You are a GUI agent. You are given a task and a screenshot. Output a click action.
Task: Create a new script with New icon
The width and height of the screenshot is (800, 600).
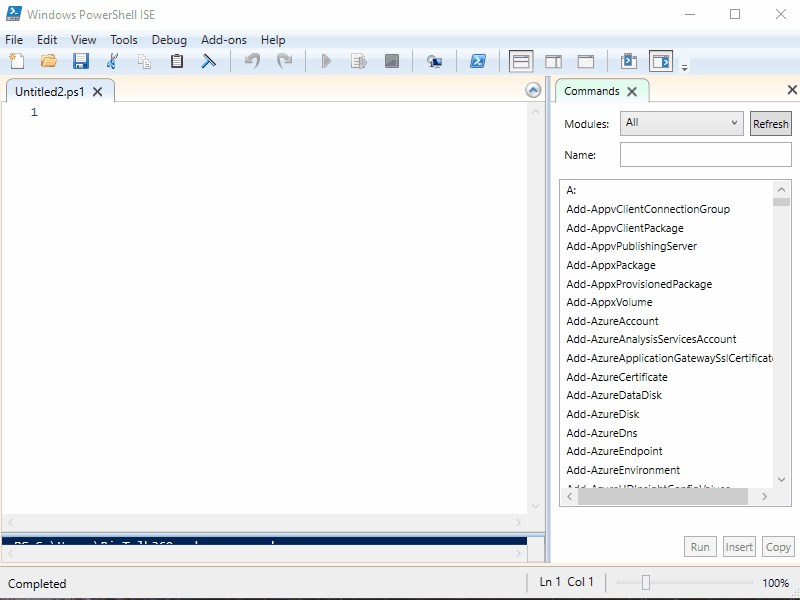click(17, 61)
